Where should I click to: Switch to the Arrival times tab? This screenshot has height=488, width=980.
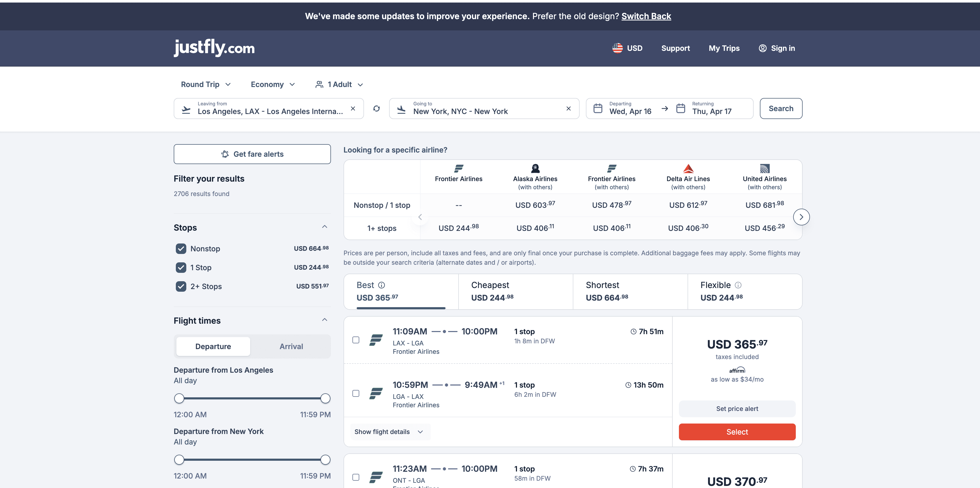[291, 346]
